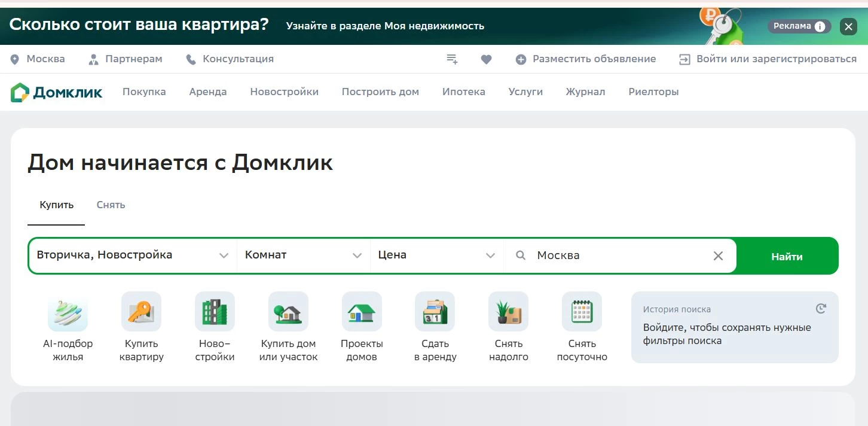Open the Комнат dropdown
Screen dimensions: 868x426
(x=357, y=255)
